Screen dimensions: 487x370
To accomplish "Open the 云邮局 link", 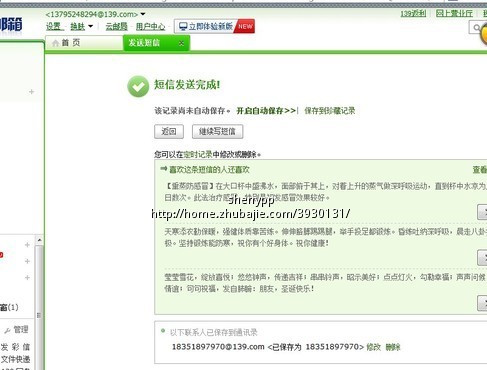I will [x=117, y=26].
